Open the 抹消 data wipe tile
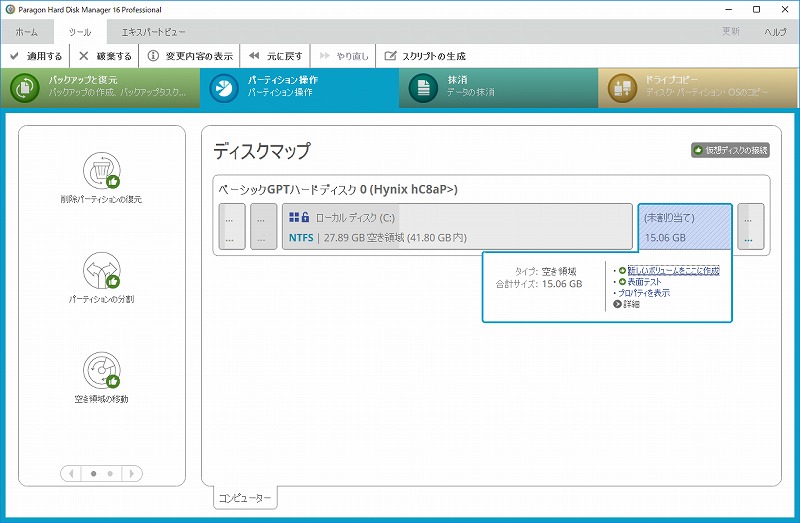This screenshot has width=800, height=523. coord(498,88)
